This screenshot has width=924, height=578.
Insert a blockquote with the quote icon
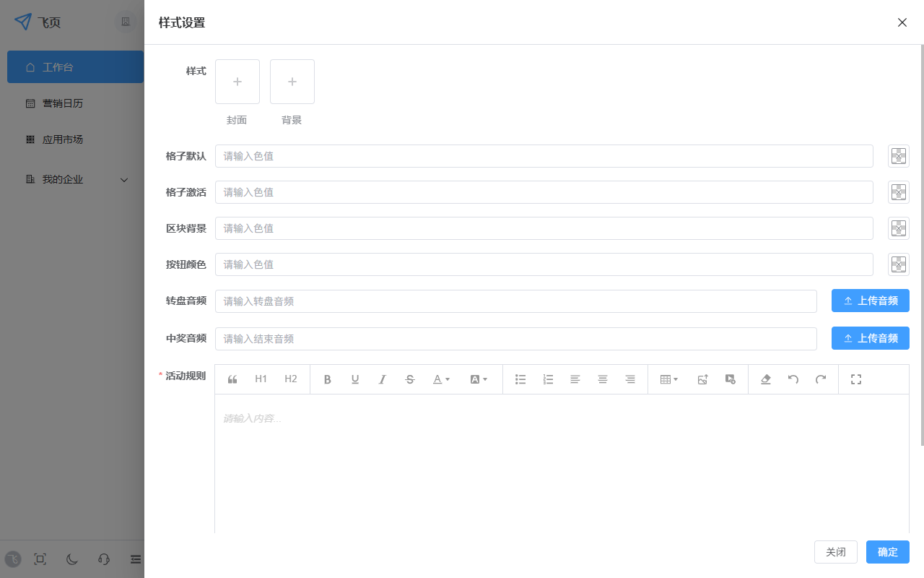coord(232,379)
